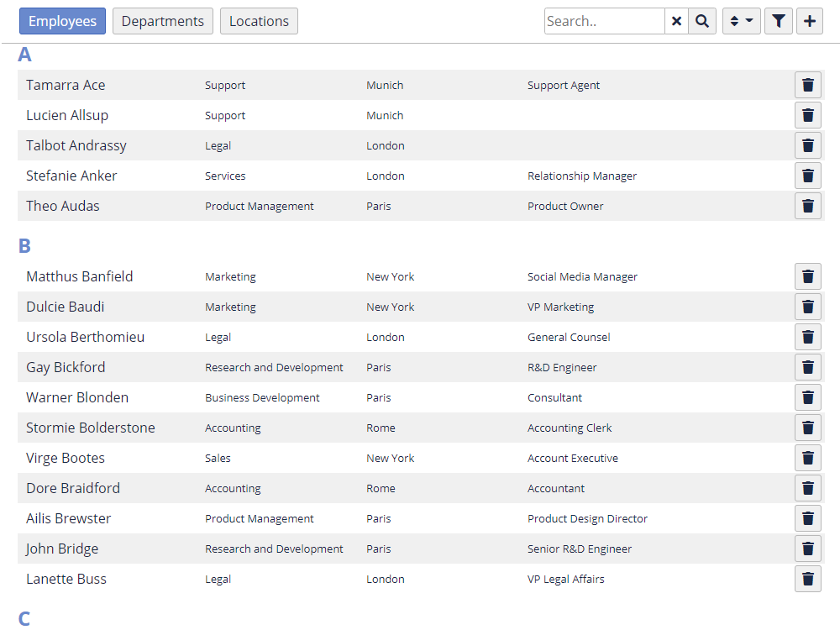Delete Stefanie Anker using trash icon

click(807, 176)
